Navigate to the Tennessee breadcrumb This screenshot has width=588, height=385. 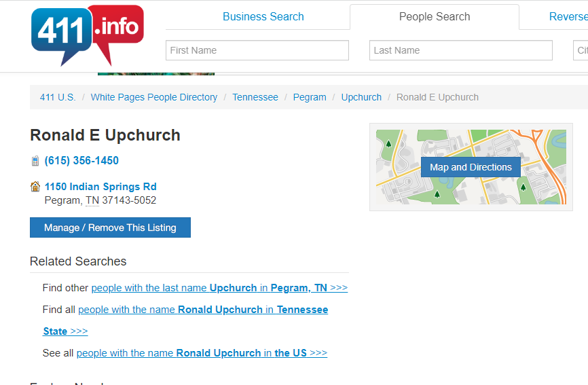[255, 97]
